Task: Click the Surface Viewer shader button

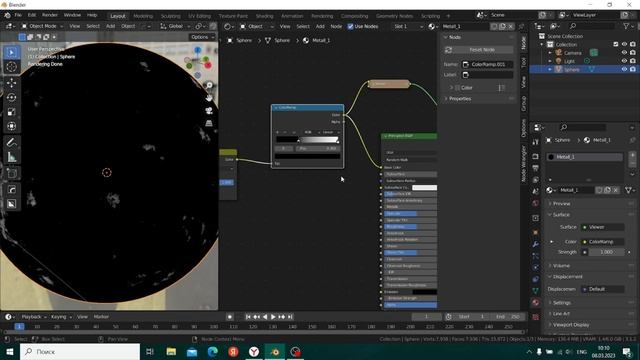Action: (x=602, y=227)
